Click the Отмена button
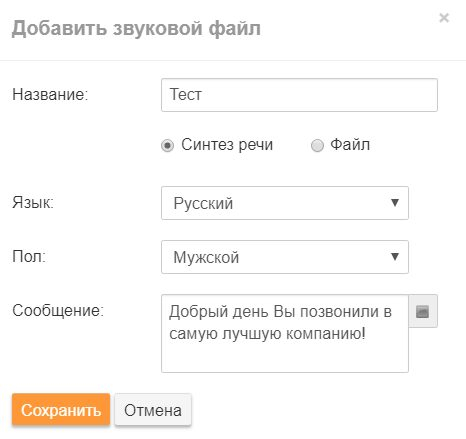The height and width of the screenshot is (439, 466). 153,410
